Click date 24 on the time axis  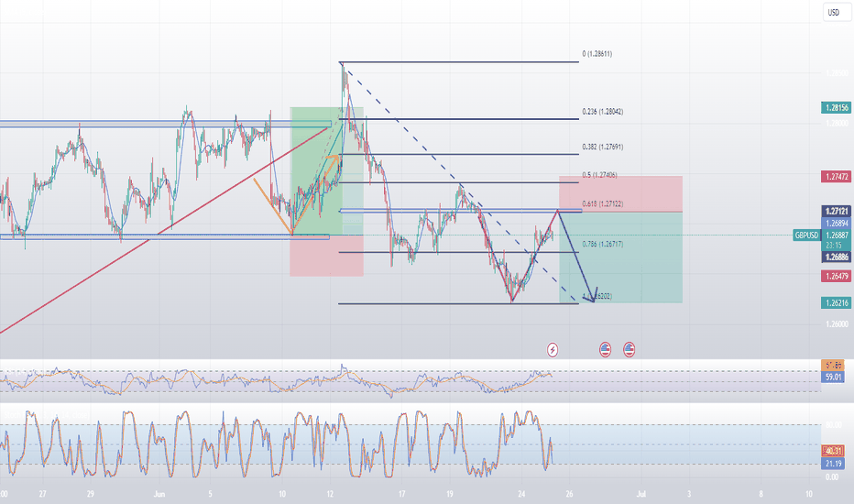[x=521, y=494]
